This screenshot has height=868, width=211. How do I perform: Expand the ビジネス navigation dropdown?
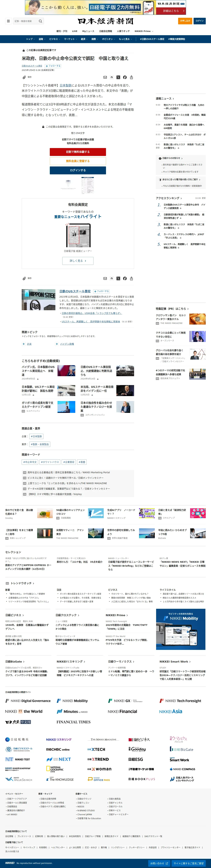tap(55, 39)
